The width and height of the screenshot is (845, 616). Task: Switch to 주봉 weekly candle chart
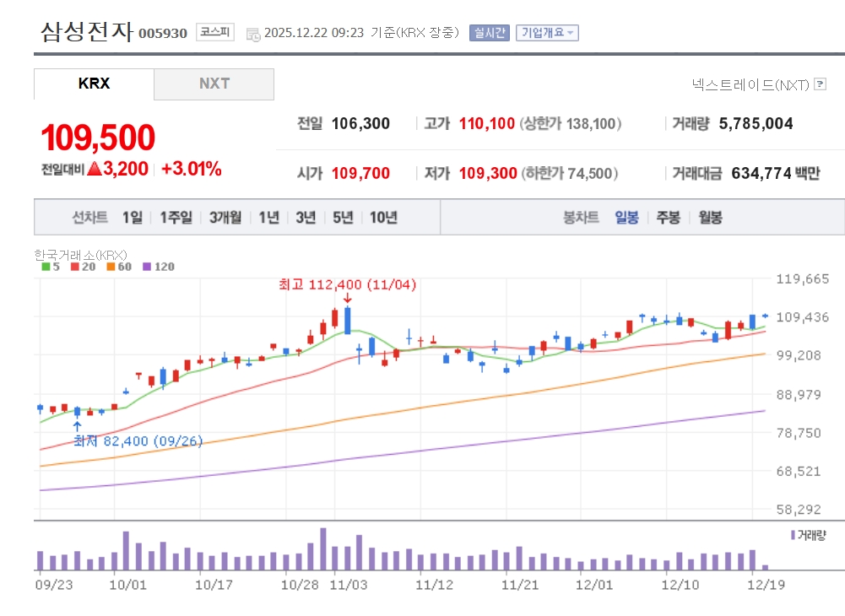(x=668, y=218)
